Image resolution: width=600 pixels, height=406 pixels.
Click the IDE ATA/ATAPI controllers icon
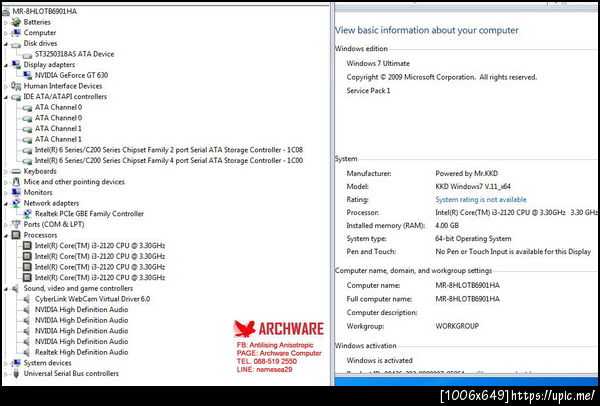click(16, 97)
